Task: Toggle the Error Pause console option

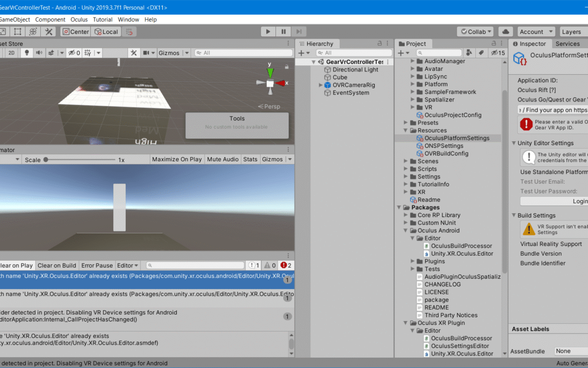Action: point(97,266)
